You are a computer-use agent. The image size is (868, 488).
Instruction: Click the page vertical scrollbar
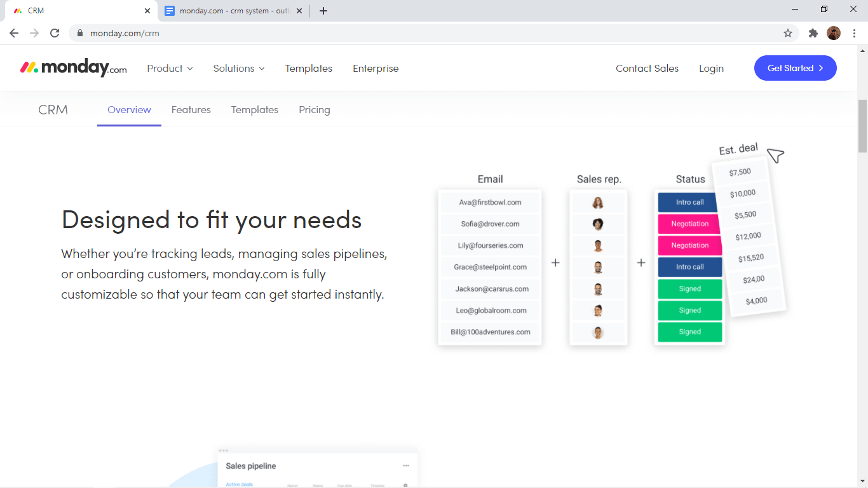[862, 126]
